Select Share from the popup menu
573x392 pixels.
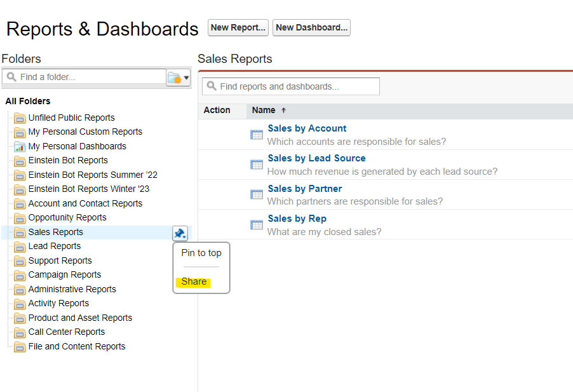194,281
